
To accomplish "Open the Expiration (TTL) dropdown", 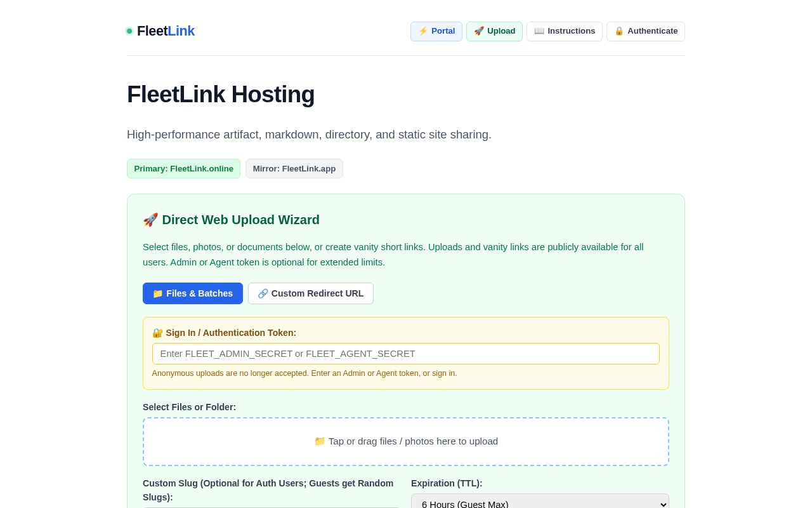I will 540,504.
